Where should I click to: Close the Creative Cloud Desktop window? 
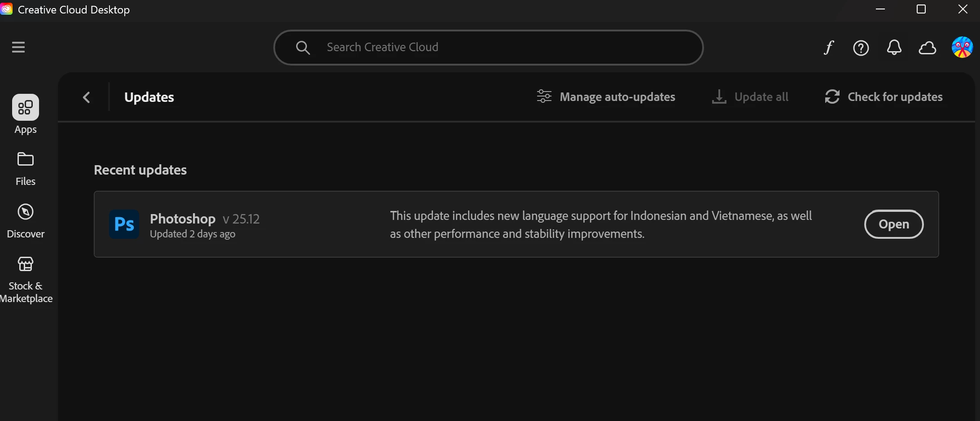(x=962, y=9)
